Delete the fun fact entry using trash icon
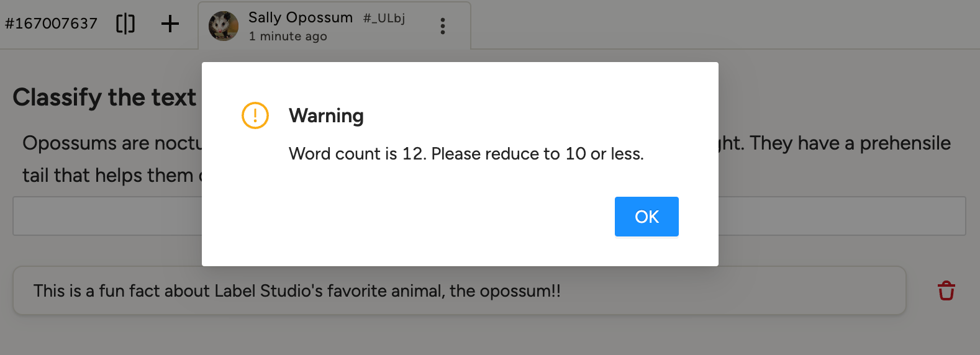Viewport: 980px width, 355px height. point(946,290)
